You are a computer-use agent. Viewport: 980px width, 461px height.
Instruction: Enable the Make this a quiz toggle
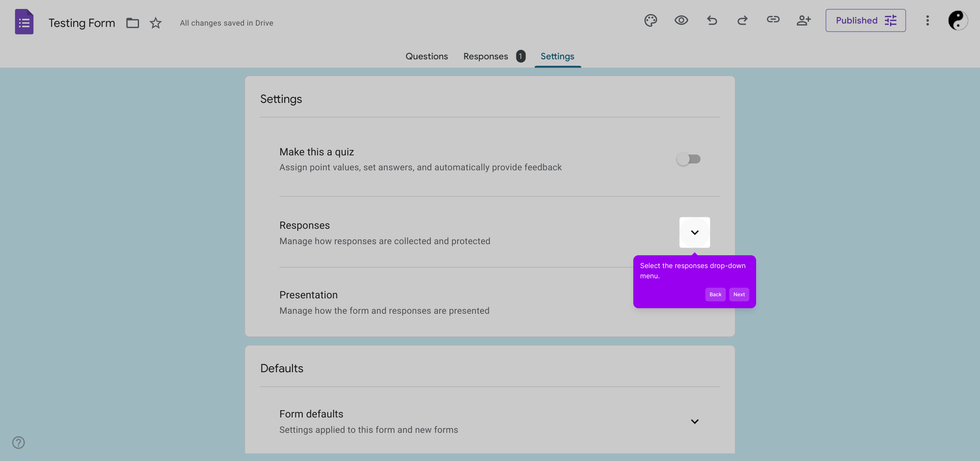point(688,159)
